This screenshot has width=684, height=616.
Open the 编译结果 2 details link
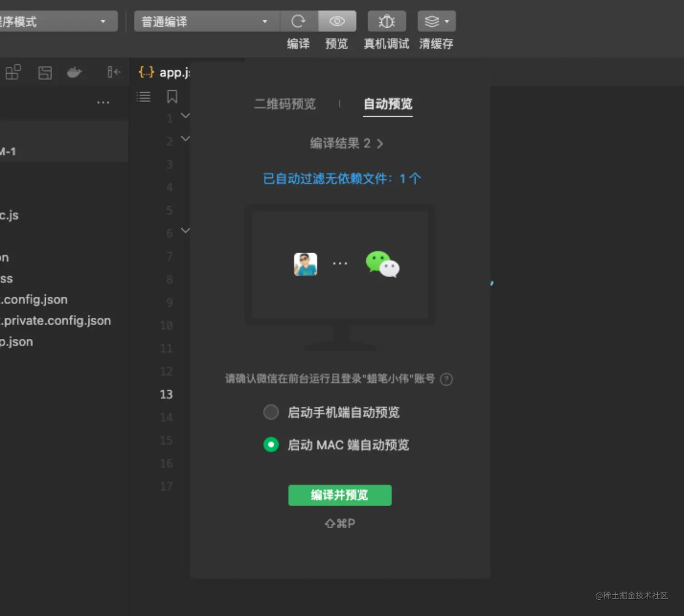345,144
